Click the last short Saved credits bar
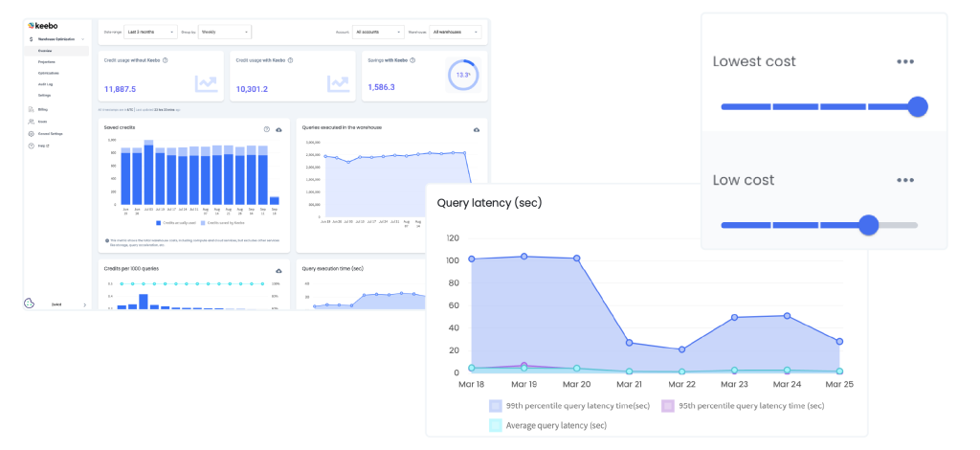Screen dimensions: 980x450 (274, 201)
